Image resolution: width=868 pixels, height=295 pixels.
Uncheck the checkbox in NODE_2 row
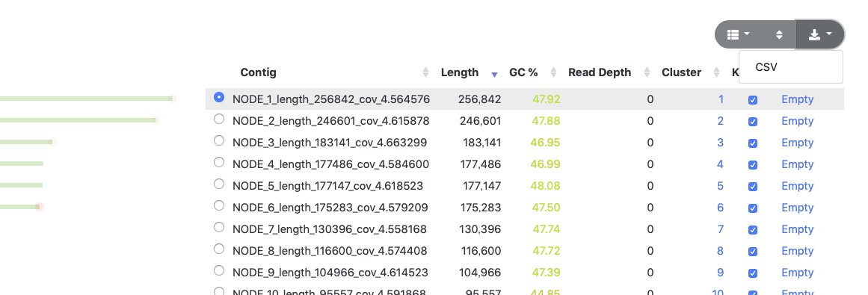[x=753, y=122]
